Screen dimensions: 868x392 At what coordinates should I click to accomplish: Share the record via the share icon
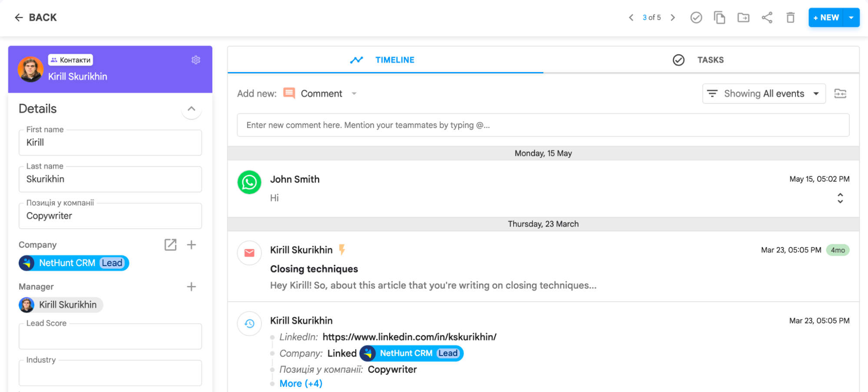[x=767, y=17]
